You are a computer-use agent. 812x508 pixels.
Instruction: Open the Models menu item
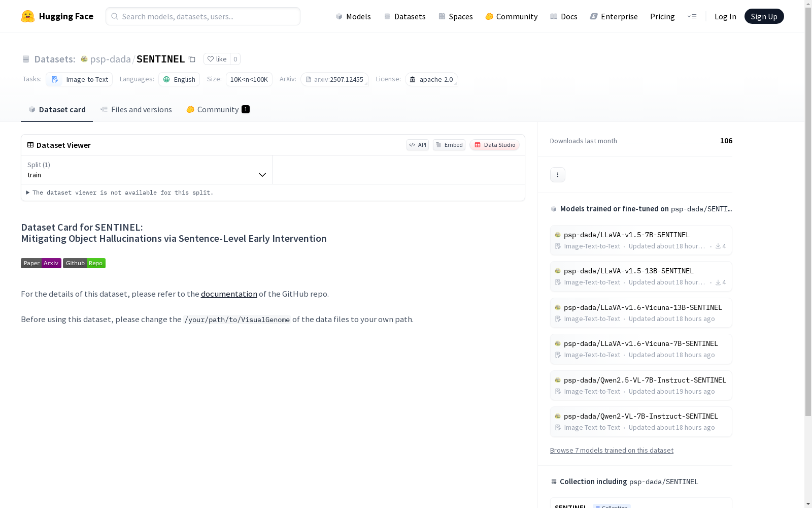click(x=353, y=16)
